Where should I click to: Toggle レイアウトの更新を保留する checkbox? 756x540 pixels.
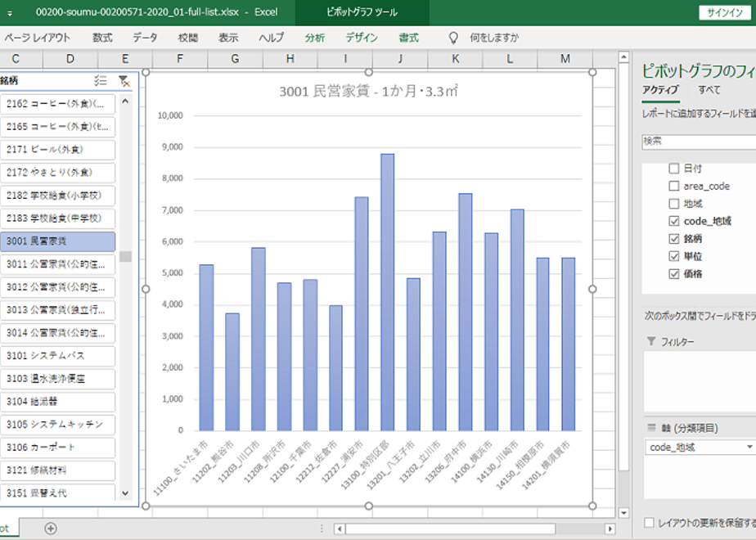pos(650,523)
